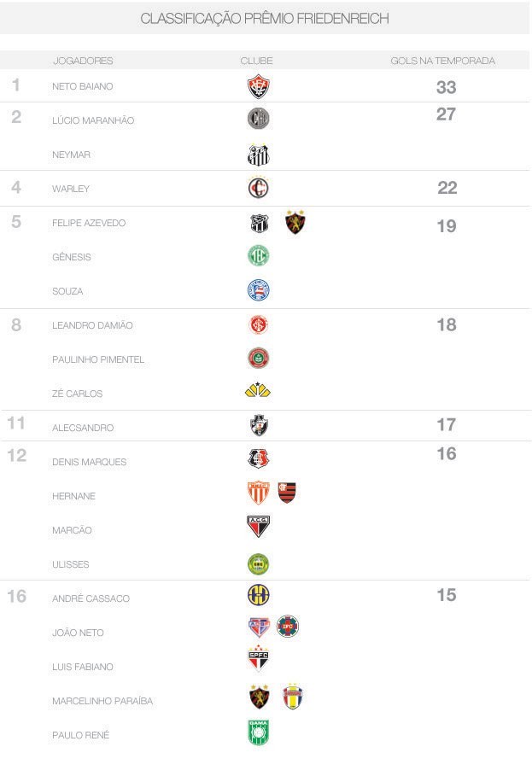Click the 33 goals value

click(x=446, y=87)
